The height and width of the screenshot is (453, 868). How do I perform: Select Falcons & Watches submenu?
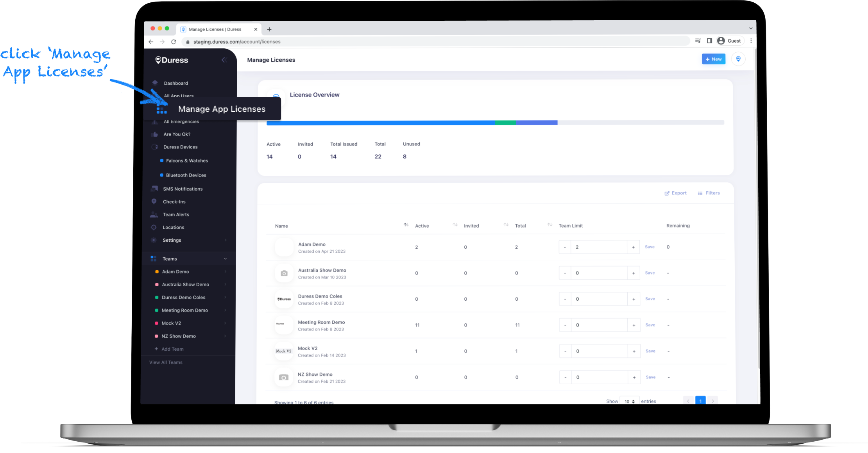click(x=187, y=161)
